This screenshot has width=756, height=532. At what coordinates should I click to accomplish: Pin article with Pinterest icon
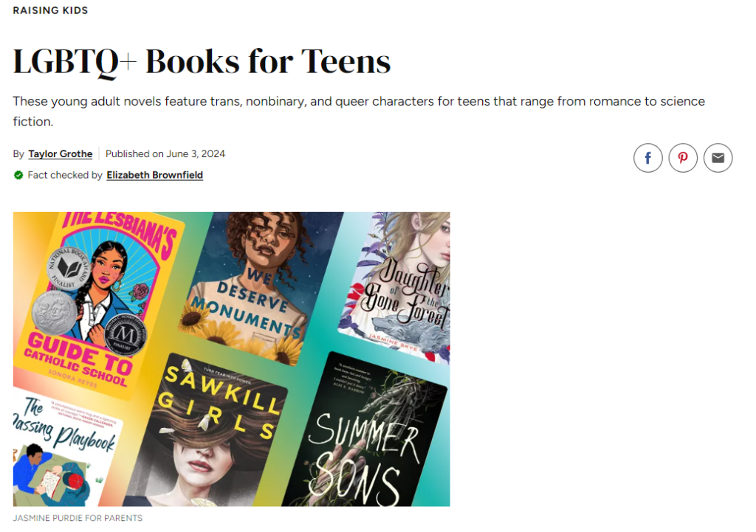point(683,158)
